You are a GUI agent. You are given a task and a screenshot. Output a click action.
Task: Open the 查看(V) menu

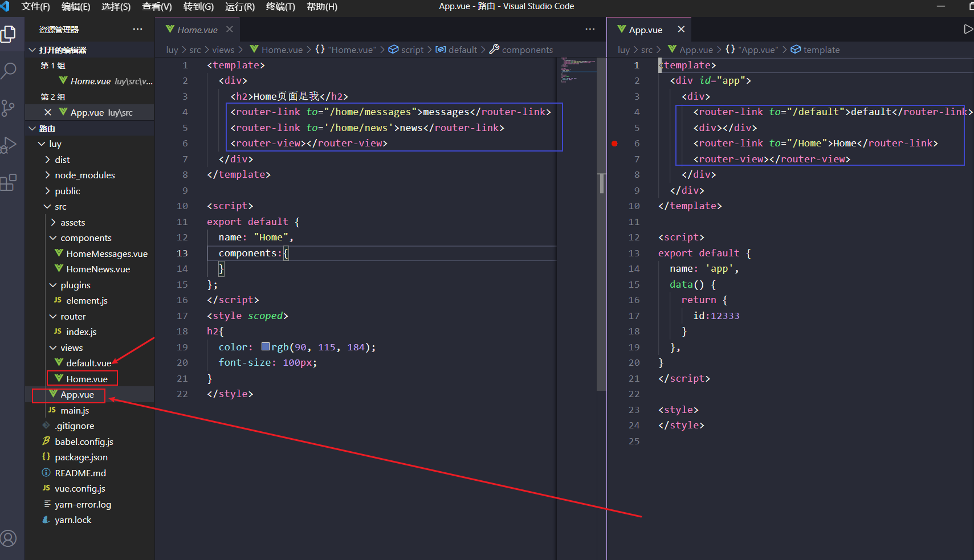[x=157, y=6]
